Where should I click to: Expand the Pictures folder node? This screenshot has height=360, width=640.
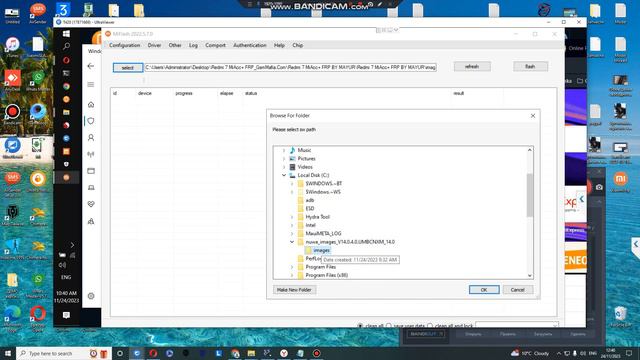click(284, 158)
